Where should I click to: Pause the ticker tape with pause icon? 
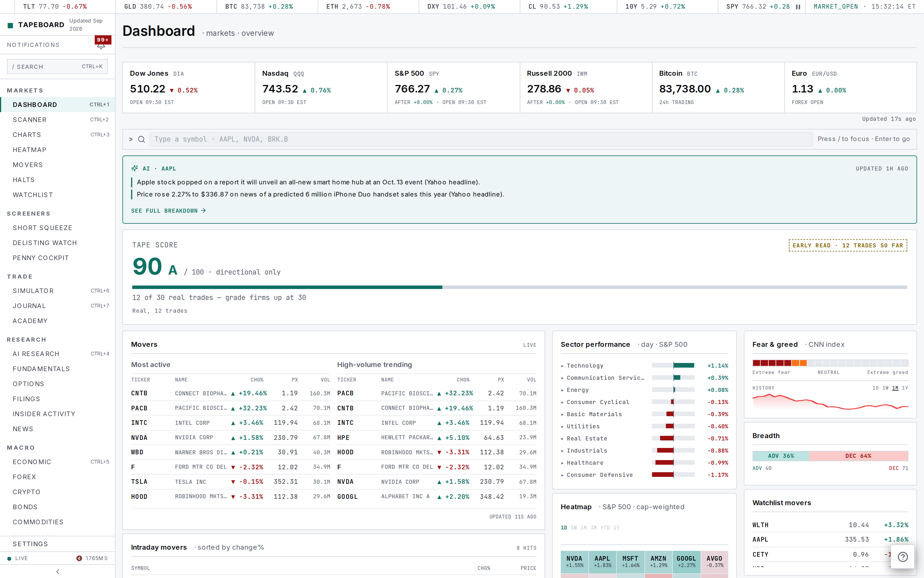click(x=798, y=7)
